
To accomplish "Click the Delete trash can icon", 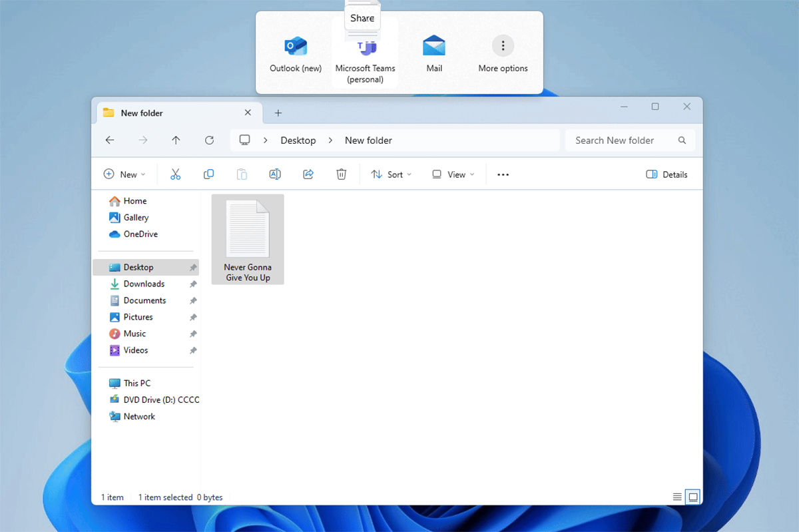I will click(x=341, y=174).
